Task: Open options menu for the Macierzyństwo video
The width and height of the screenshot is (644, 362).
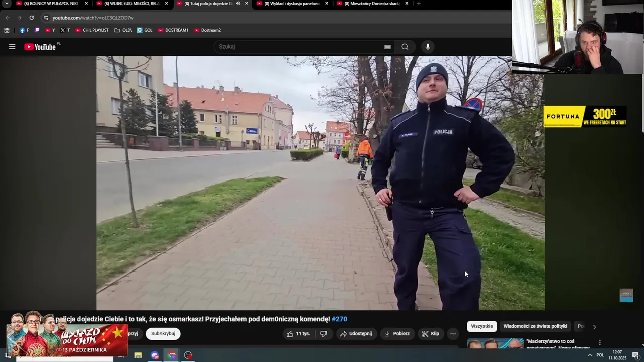Action: 600,342
